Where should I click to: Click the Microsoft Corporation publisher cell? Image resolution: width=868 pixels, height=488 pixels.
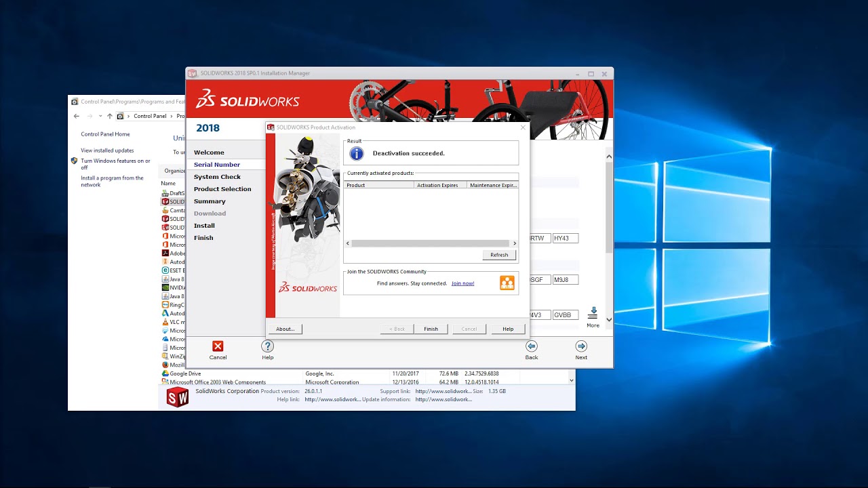coord(332,382)
